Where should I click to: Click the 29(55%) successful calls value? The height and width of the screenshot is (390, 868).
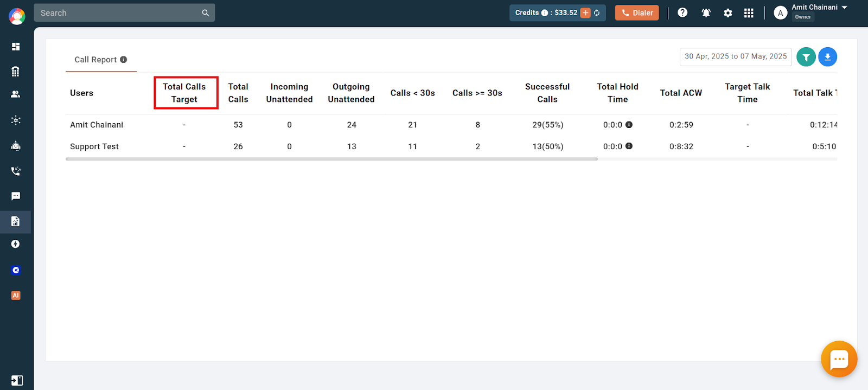pos(548,125)
